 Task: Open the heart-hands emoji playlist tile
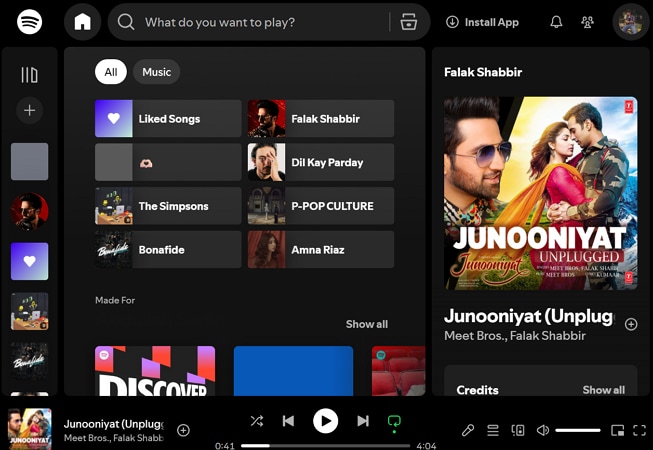(x=168, y=162)
